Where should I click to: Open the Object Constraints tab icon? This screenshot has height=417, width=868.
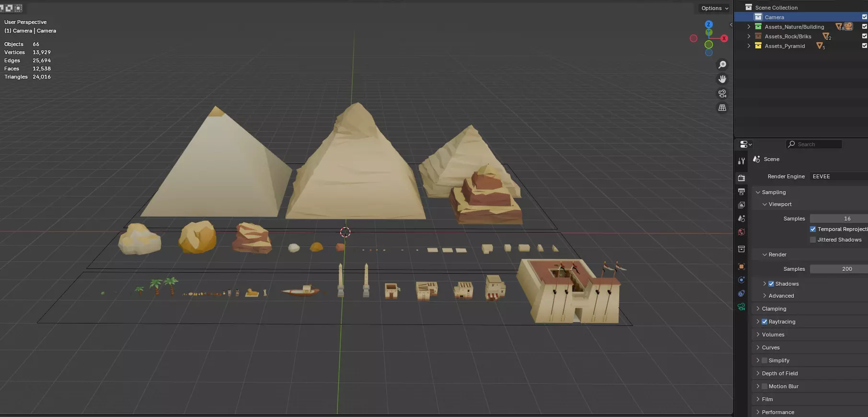coord(741,293)
